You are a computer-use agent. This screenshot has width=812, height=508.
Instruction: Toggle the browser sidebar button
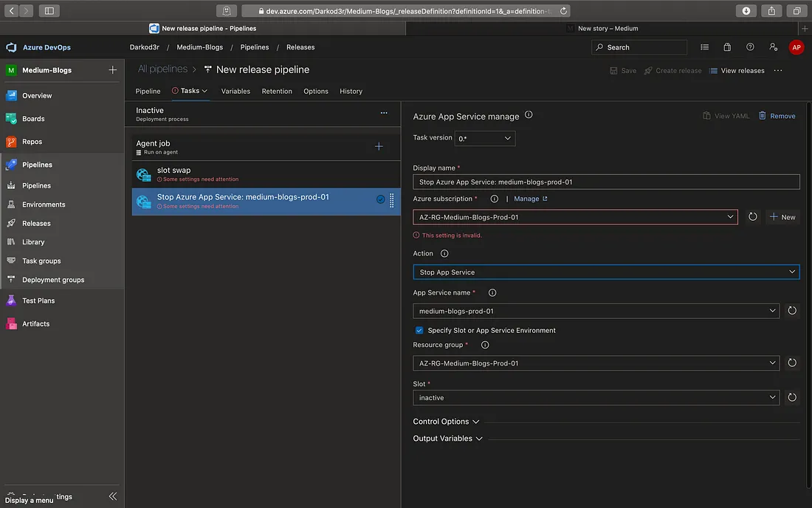49,10
